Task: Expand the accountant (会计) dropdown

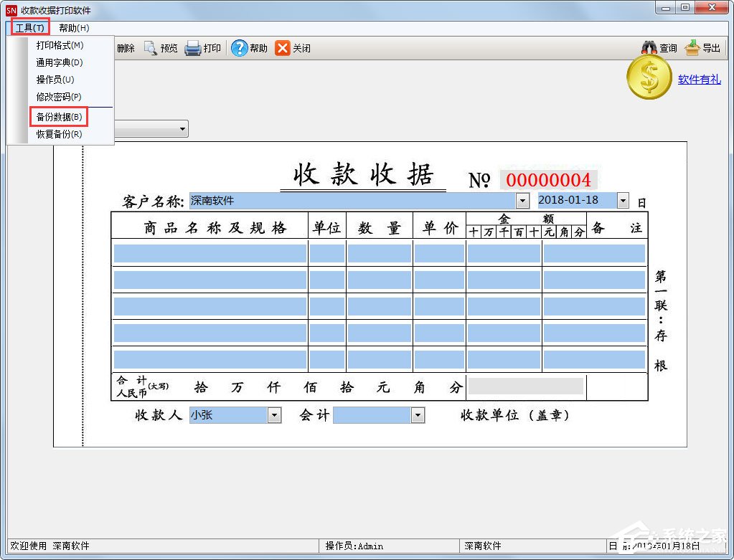Action: 418,415
